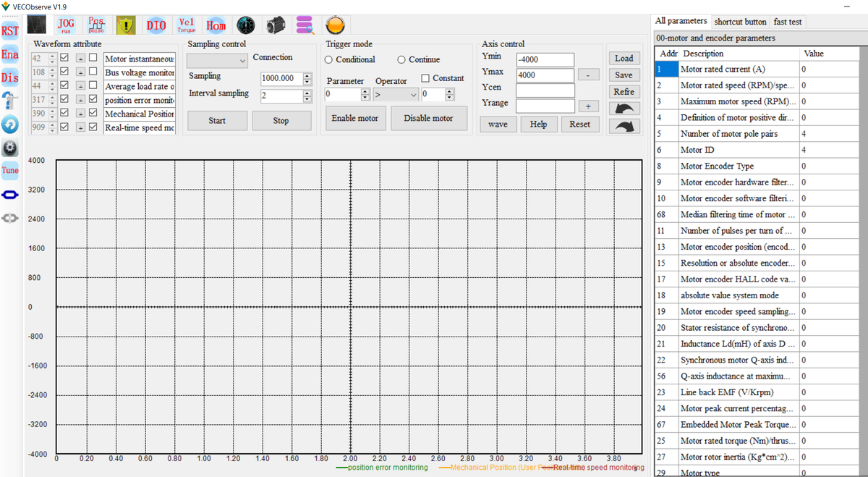Open the Vel Torque toolbar icon
This screenshot has height=477, width=868.
(186, 25)
